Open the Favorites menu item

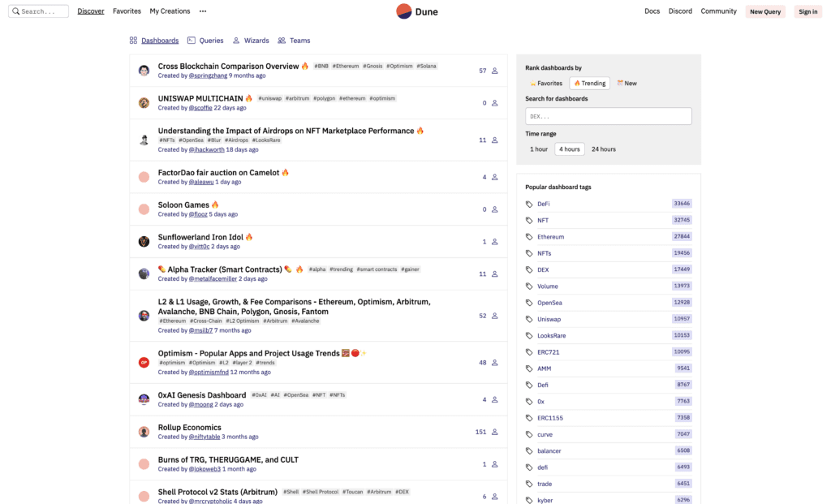[x=127, y=11]
